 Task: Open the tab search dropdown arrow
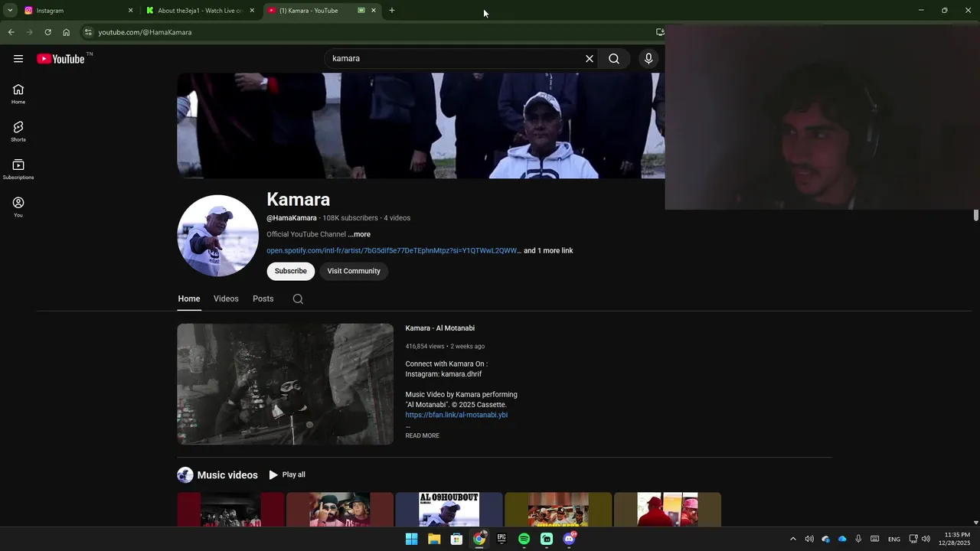10,11
